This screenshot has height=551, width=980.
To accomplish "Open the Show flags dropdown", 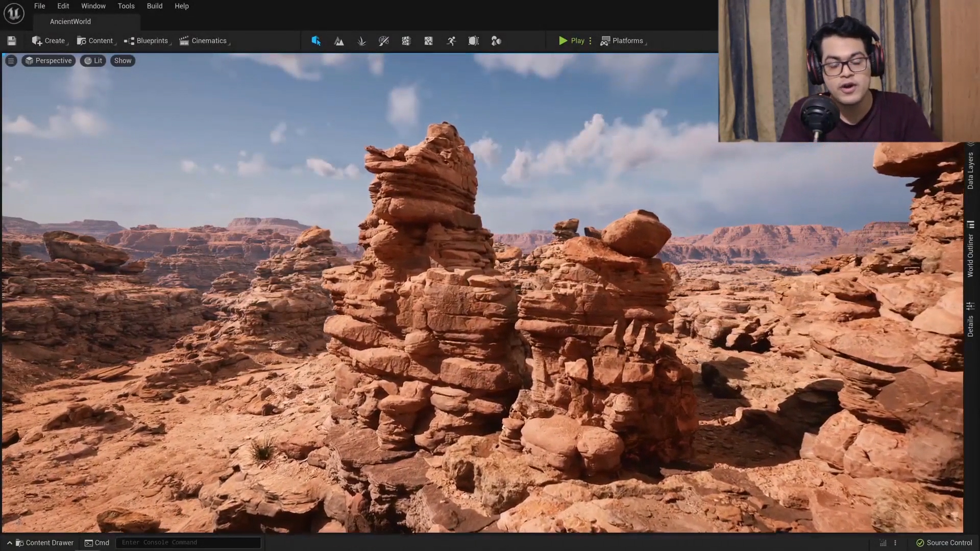I will [122, 61].
